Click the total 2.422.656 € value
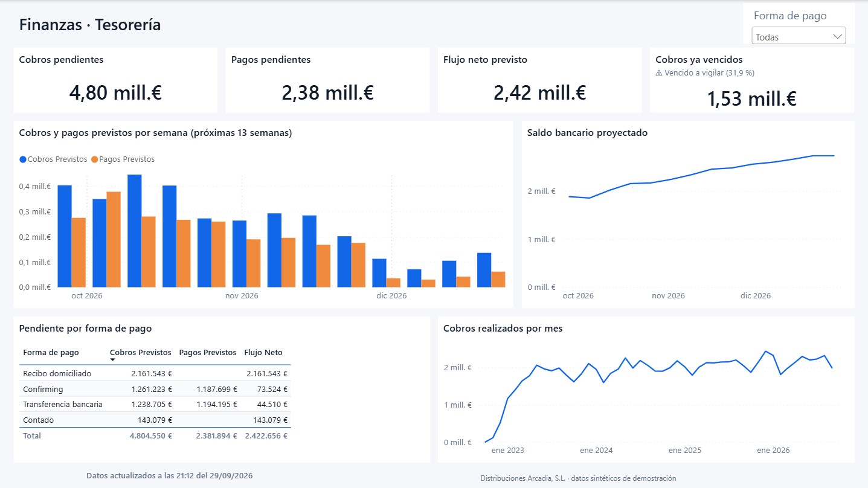This screenshot has height=488, width=868. 266,435
